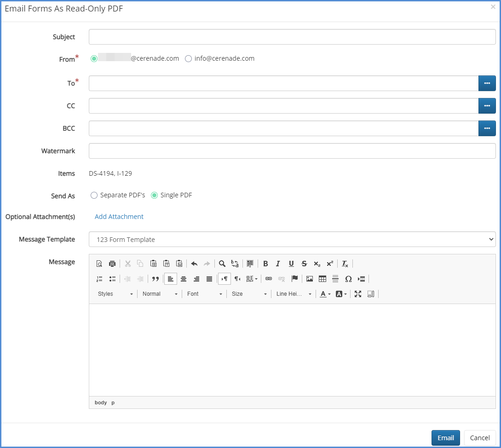
Task: Insert a table into the message
Action: coord(322,279)
